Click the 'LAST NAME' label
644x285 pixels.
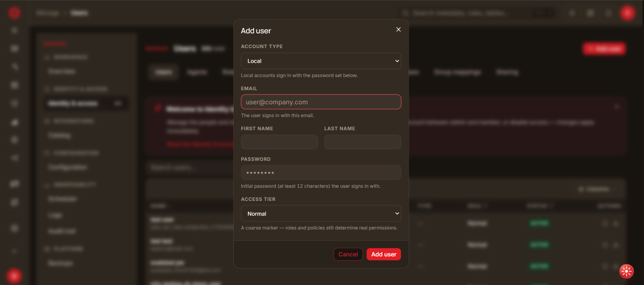point(340,129)
